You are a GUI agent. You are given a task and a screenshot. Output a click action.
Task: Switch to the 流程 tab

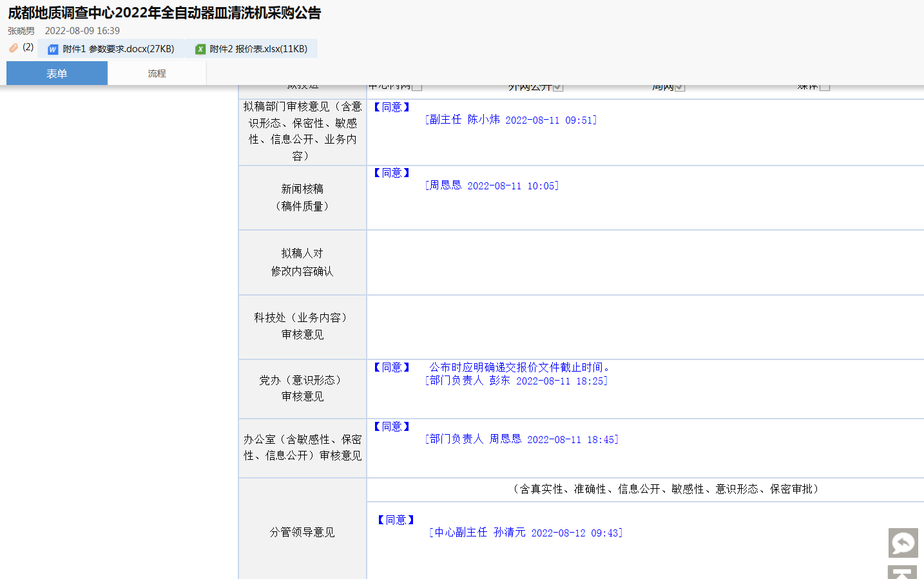[157, 73]
